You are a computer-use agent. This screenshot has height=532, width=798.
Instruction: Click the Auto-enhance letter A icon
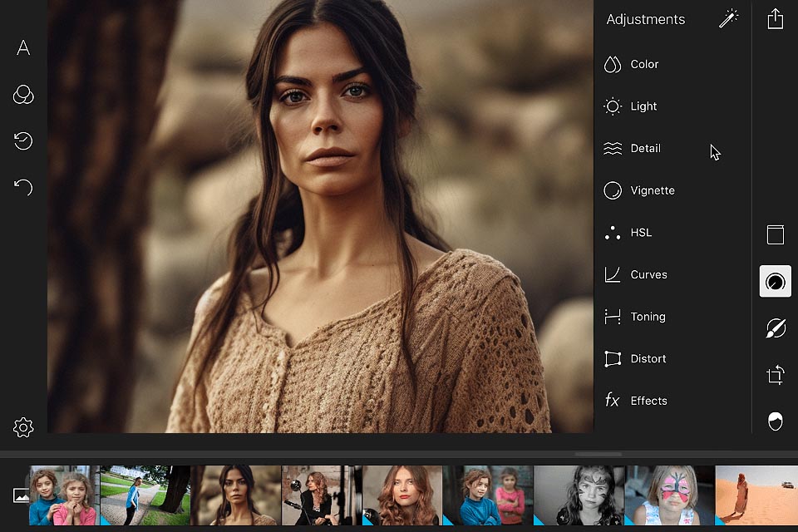23,48
